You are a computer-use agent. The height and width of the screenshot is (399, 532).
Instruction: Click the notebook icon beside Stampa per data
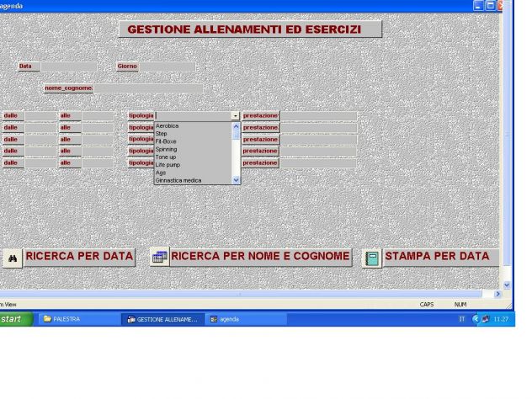372,258
